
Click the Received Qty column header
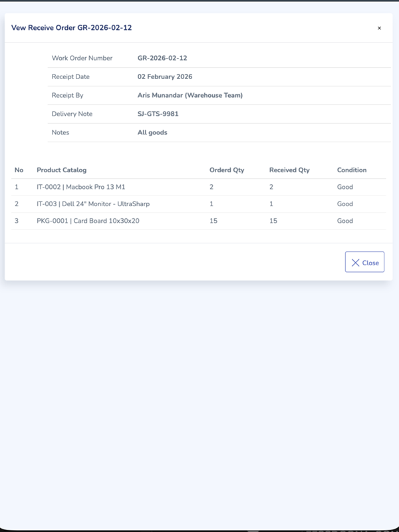(x=289, y=170)
